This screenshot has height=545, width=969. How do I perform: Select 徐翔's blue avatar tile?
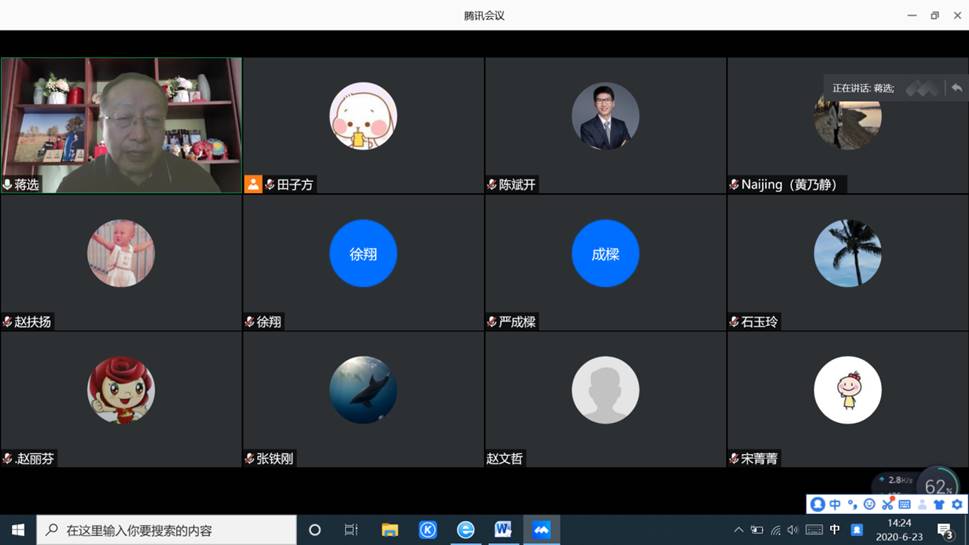(x=363, y=254)
